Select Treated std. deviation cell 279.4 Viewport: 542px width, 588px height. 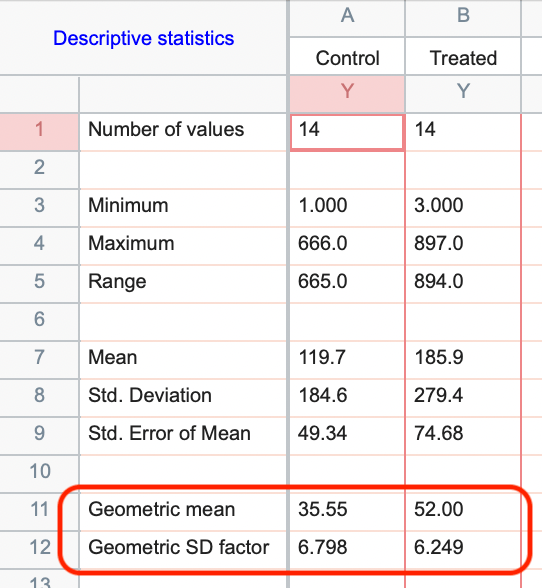coord(463,398)
